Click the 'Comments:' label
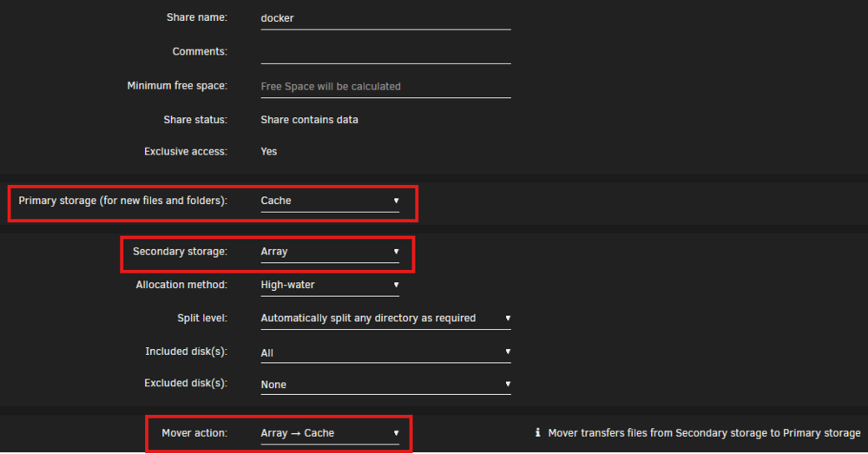This screenshot has height=454, width=868. 200,51
